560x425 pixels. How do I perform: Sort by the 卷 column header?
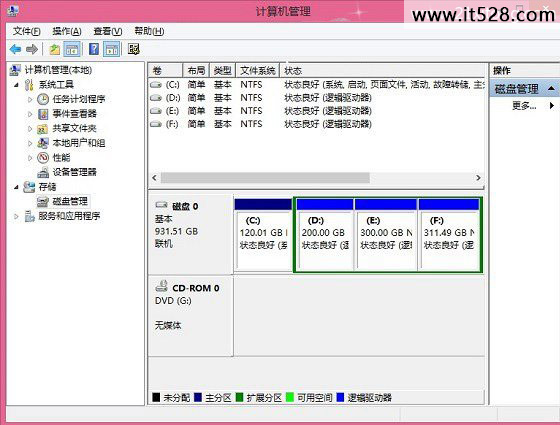pyautogui.click(x=165, y=71)
